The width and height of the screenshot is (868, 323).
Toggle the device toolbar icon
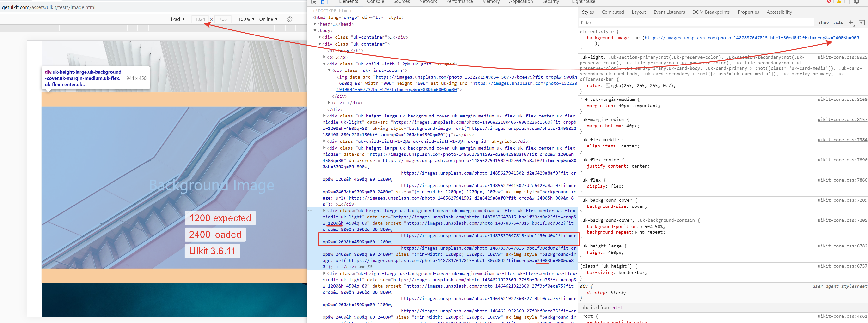pos(324,2)
